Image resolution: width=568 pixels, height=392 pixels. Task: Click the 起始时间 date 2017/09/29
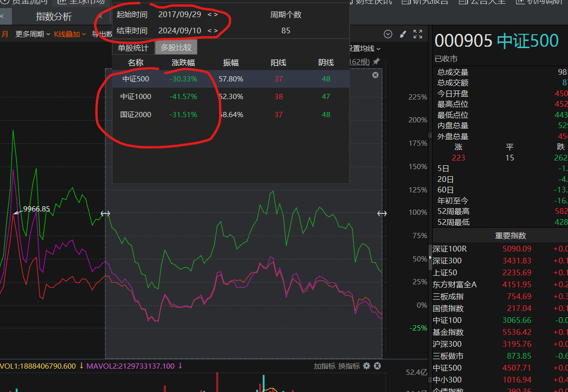(179, 14)
